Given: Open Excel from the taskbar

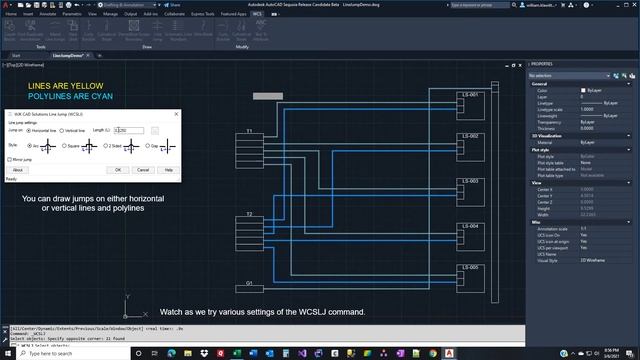Looking at the screenshot, I should (x=237, y=353).
